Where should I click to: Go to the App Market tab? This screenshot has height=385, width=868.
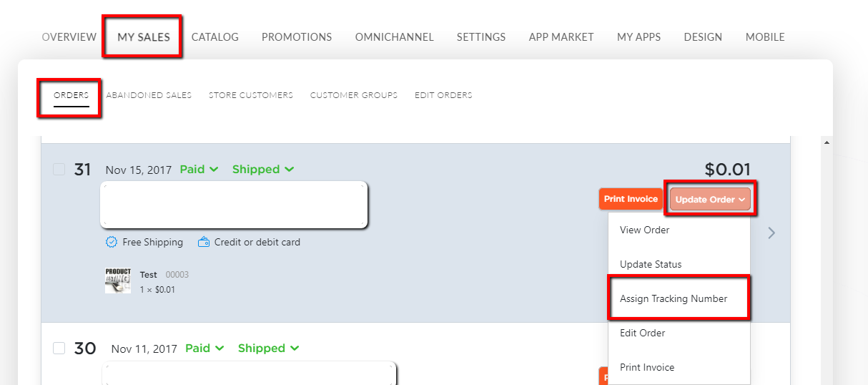tap(561, 37)
